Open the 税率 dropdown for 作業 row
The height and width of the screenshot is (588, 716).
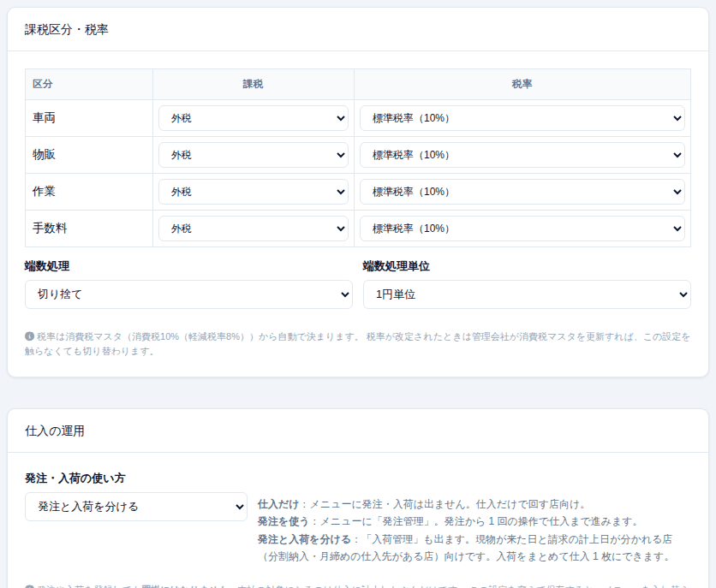pyautogui.click(x=522, y=192)
